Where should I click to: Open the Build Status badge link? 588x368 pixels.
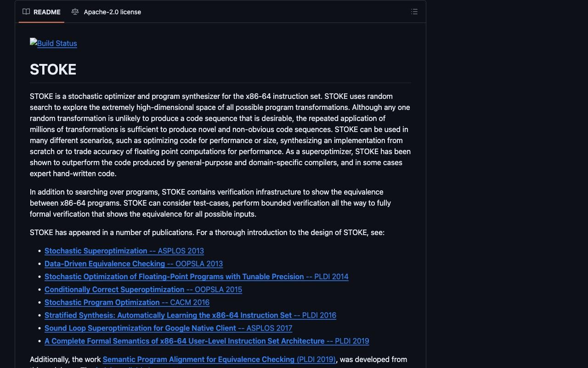(53, 43)
